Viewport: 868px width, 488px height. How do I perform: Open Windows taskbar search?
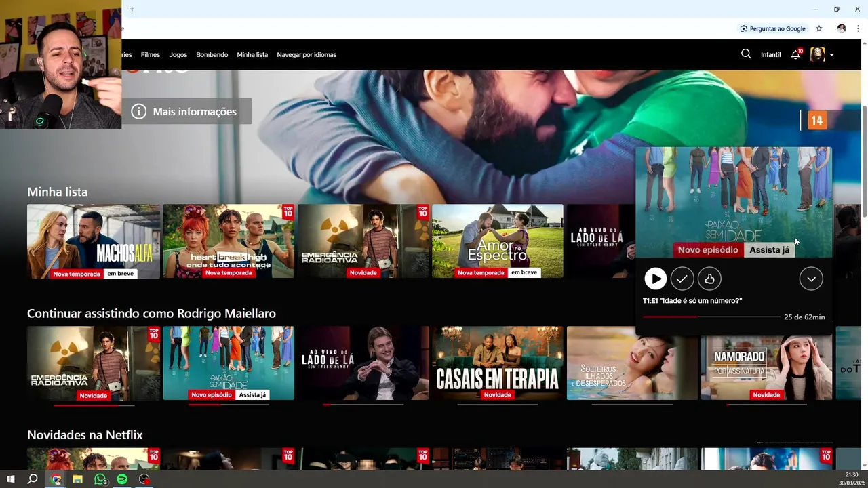pos(32,479)
